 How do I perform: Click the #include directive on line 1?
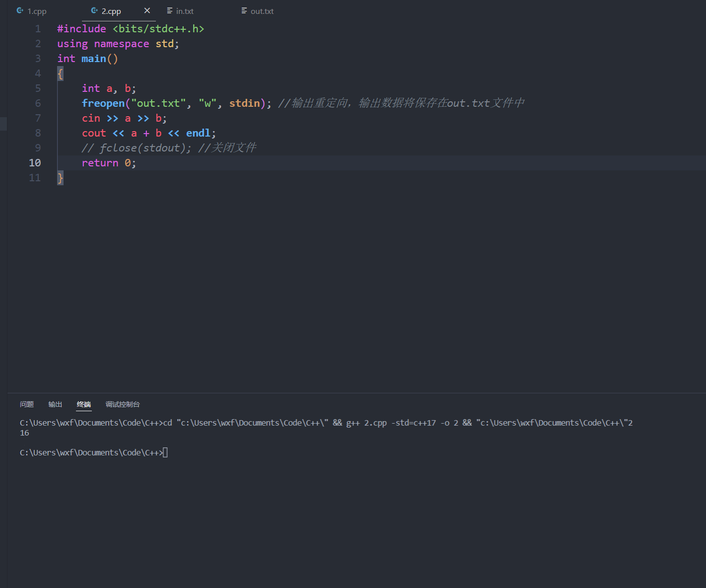[81, 28]
